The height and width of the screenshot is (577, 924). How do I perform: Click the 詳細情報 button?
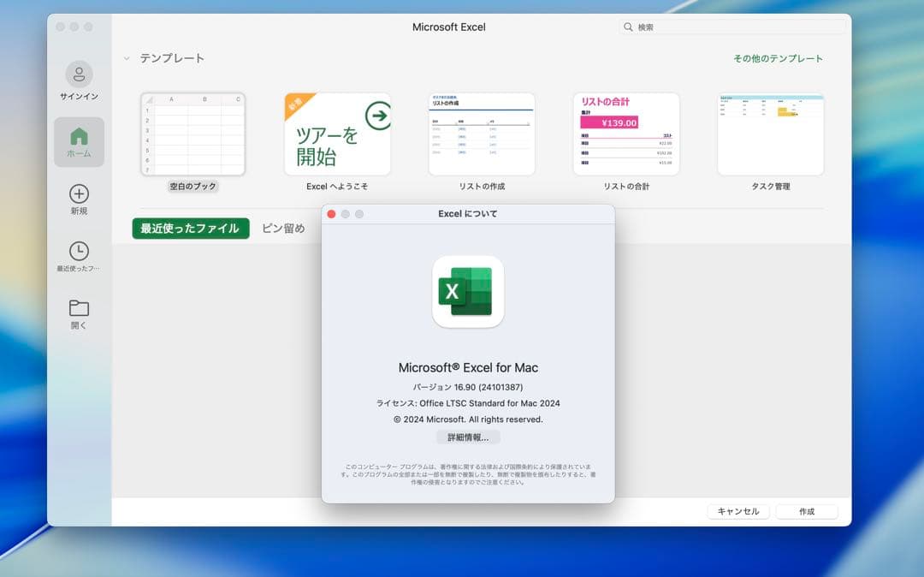468,437
